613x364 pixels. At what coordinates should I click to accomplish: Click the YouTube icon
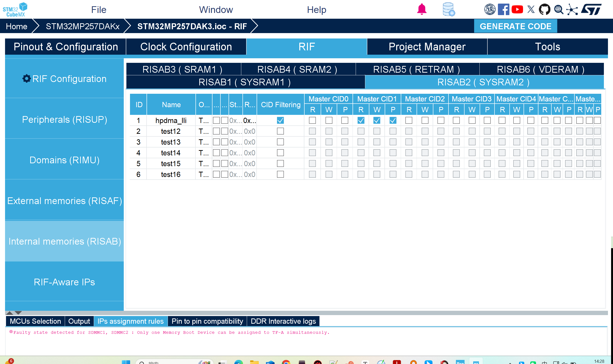click(x=517, y=9)
